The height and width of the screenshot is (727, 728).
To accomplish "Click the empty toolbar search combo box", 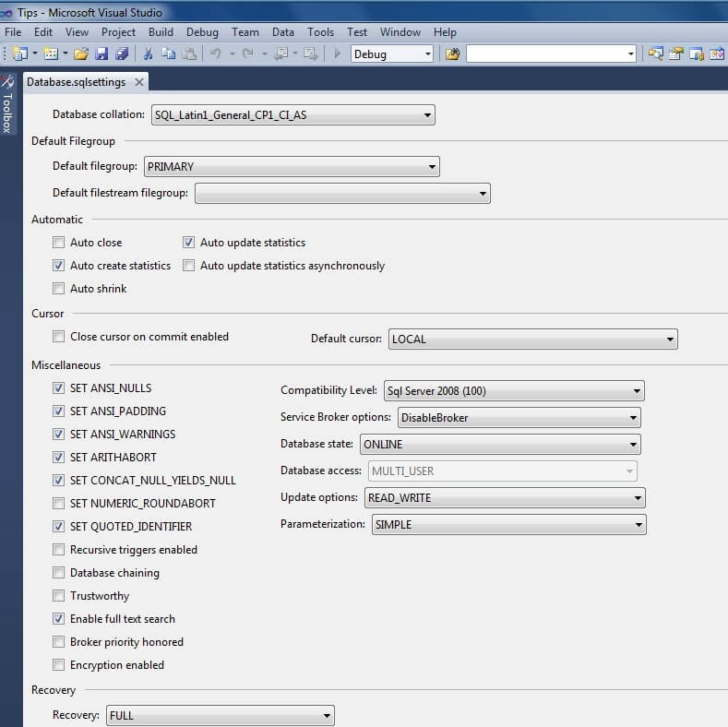I will [x=551, y=54].
